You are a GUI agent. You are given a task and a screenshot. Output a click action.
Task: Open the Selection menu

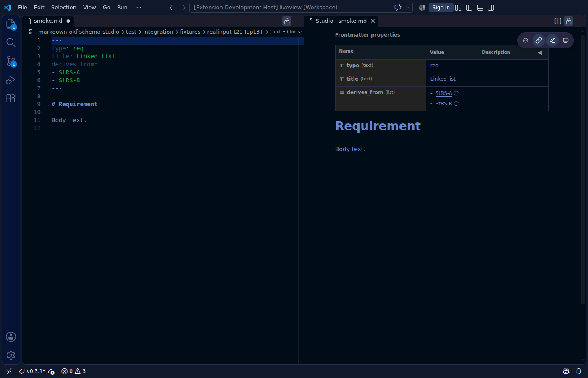point(64,8)
